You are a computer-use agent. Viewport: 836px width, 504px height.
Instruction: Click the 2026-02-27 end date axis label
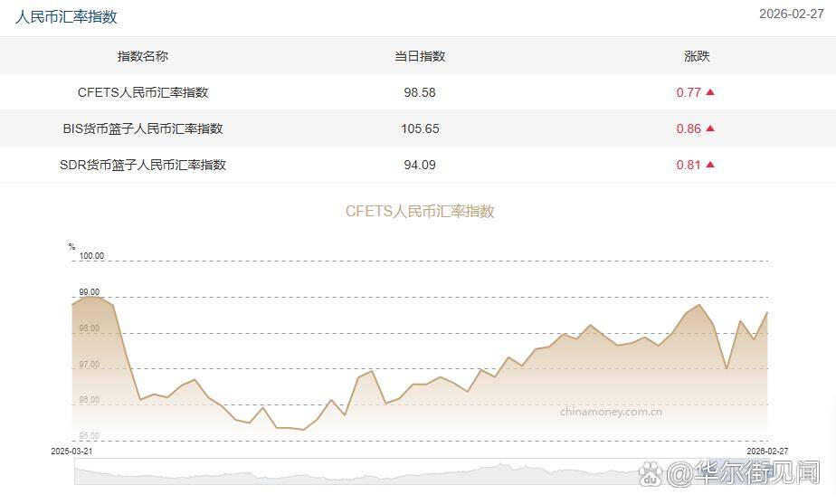click(x=767, y=450)
